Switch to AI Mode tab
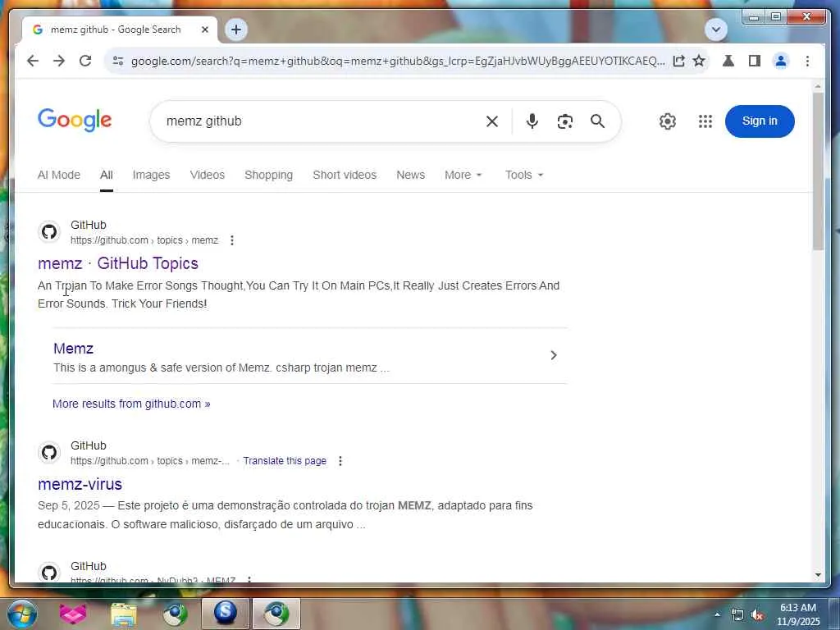The height and width of the screenshot is (630, 840). click(59, 176)
